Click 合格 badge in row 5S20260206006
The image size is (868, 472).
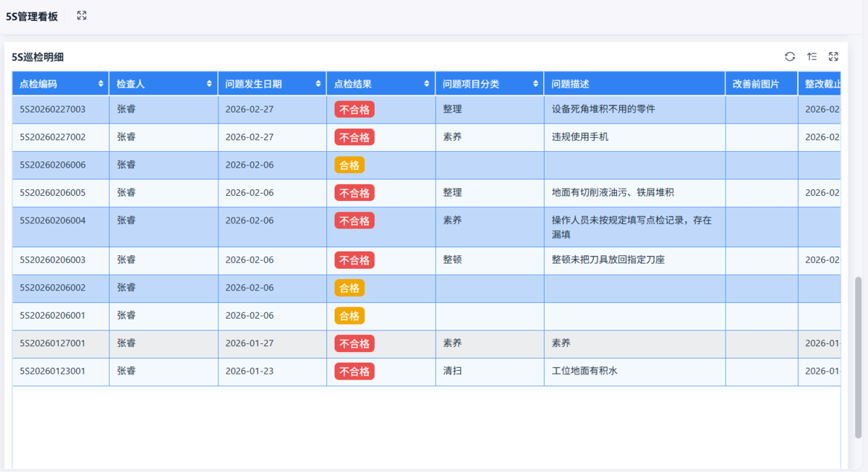click(349, 165)
